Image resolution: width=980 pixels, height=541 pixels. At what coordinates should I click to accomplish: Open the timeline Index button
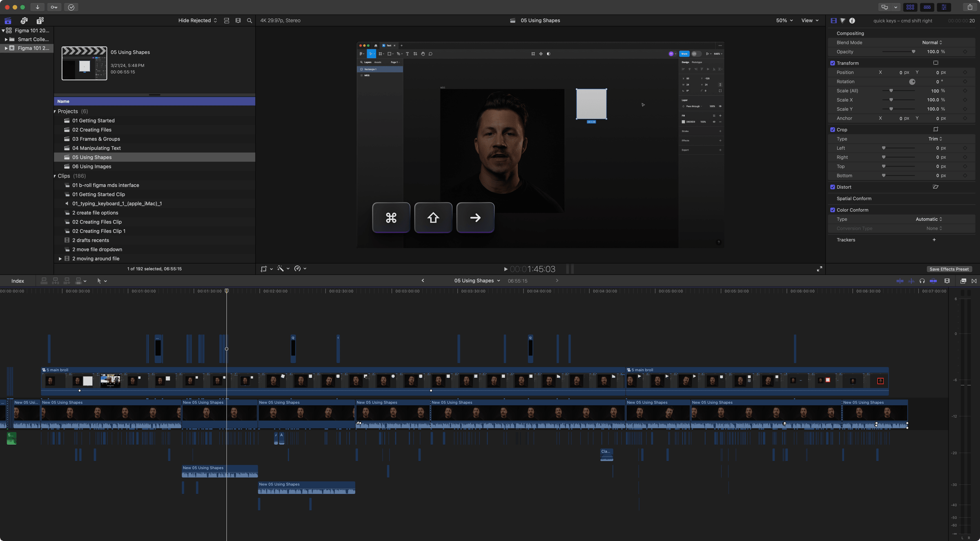point(18,281)
